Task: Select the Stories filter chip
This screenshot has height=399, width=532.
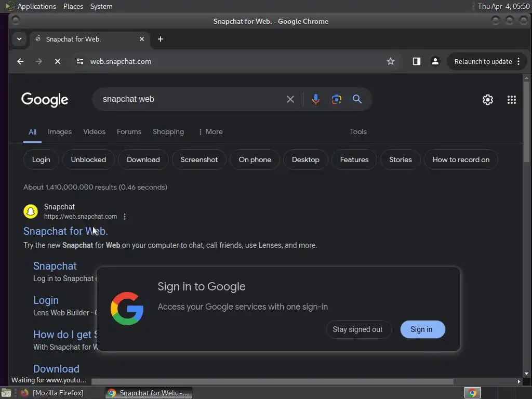Action: [401, 159]
